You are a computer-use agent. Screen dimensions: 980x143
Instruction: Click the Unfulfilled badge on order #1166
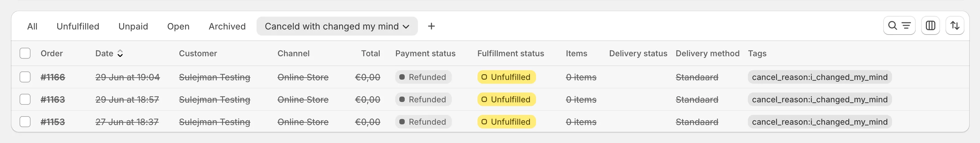pos(506,77)
